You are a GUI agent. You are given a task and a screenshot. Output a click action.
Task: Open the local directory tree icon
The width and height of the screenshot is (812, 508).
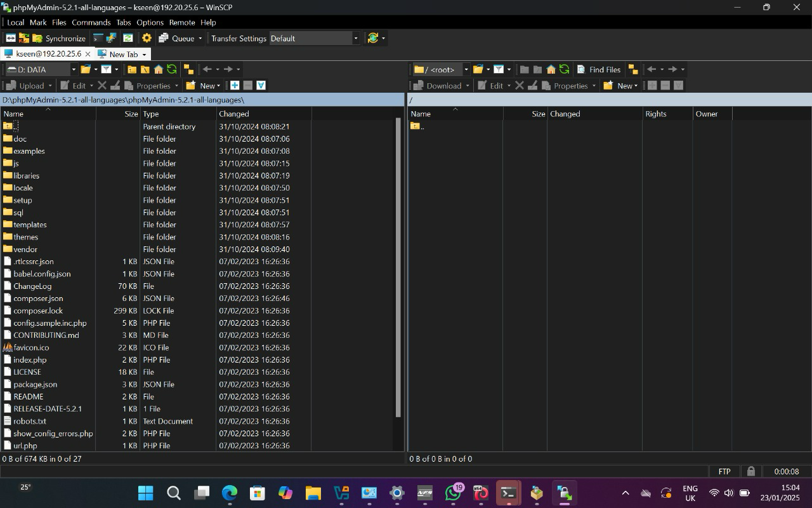click(188, 69)
